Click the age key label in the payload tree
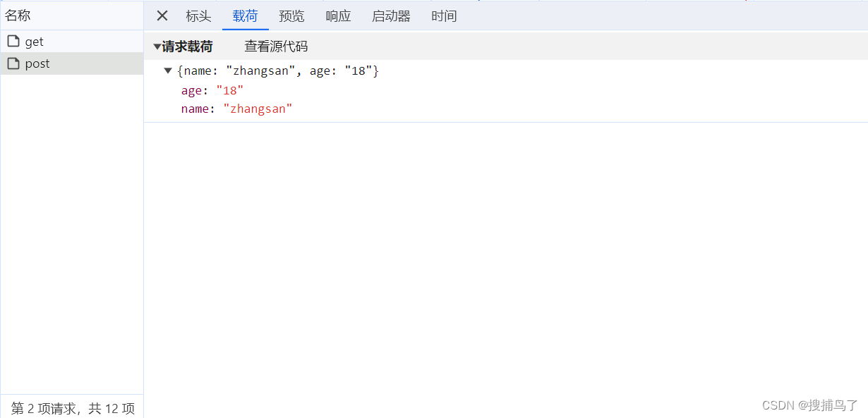The height and width of the screenshot is (418, 868). pyautogui.click(x=191, y=90)
